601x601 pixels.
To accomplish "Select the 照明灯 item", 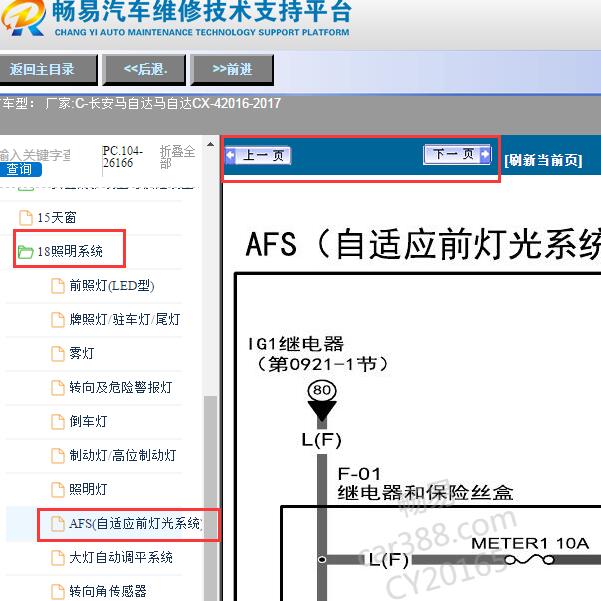I will (x=88, y=489).
